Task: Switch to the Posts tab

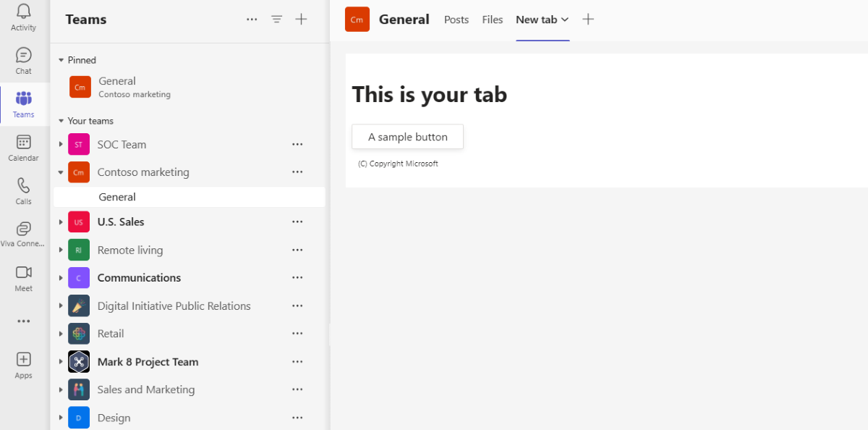Action: pyautogui.click(x=456, y=20)
